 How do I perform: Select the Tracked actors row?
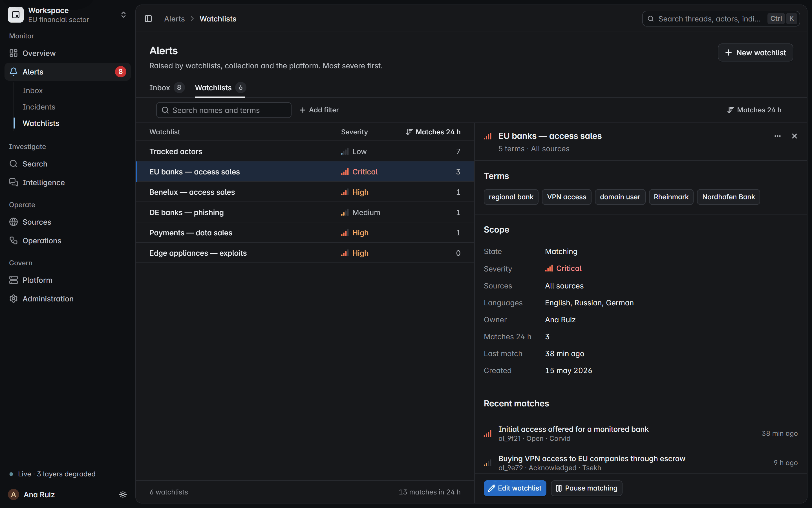tap(305, 152)
